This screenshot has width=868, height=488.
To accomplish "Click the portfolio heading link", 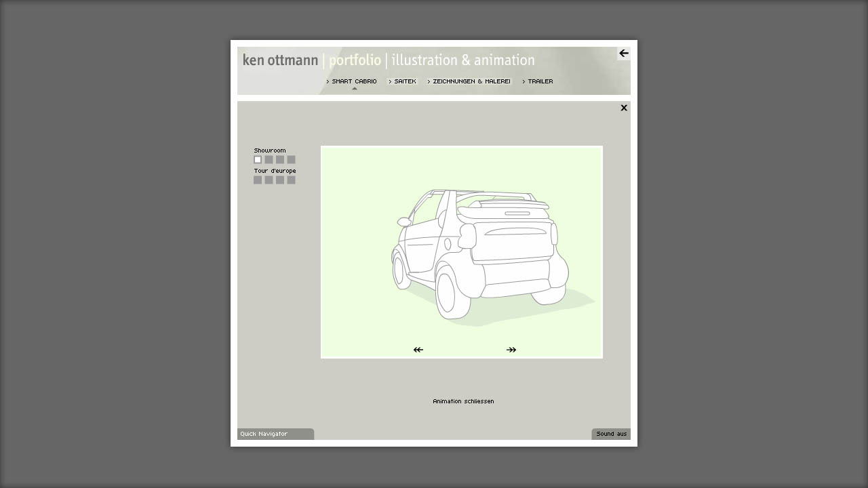I will [355, 61].
